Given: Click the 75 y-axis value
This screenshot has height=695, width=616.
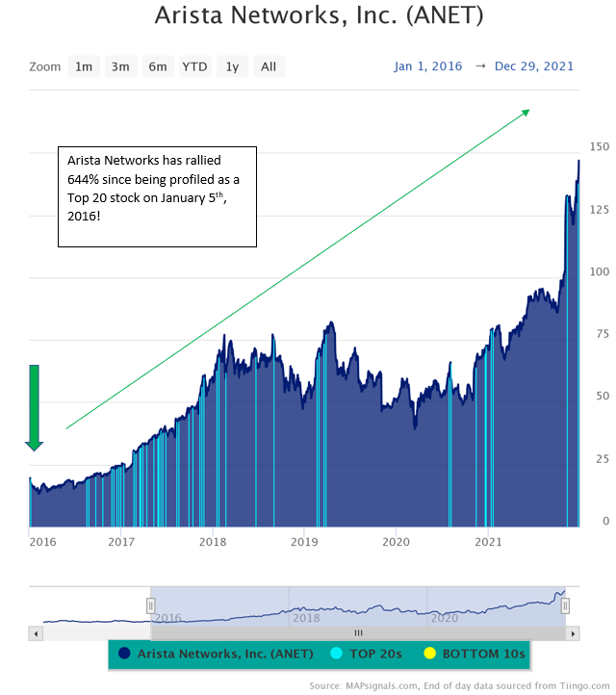Looking at the screenshot, I should (603, 334).
